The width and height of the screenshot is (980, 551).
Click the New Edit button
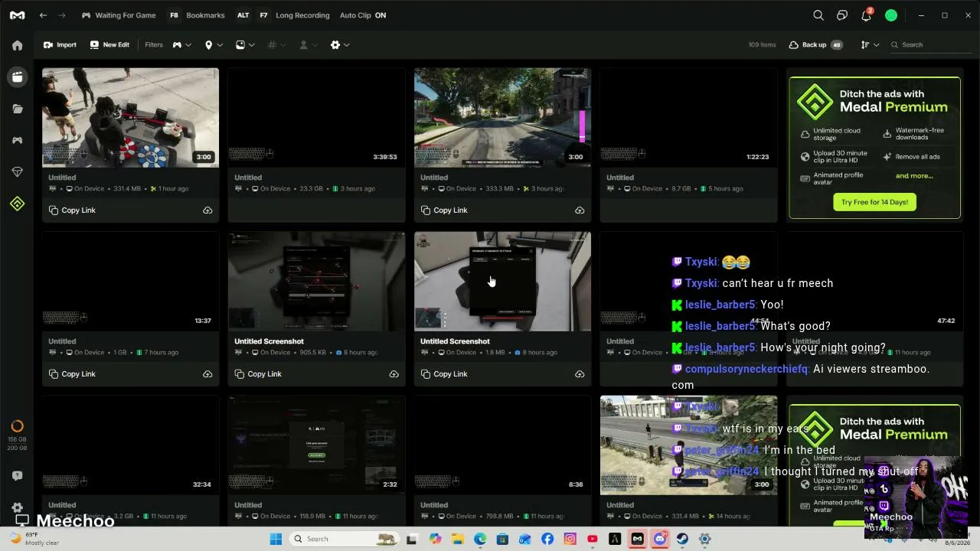point(109,45)
